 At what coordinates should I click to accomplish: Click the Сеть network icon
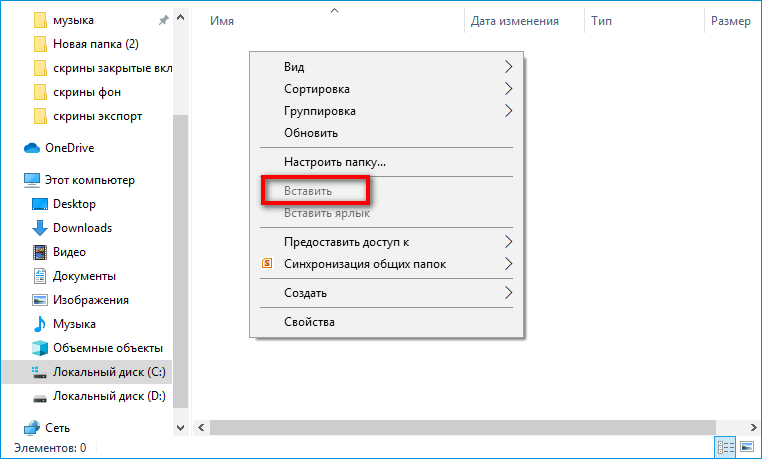pyautogui.click(x=32, y=428)
